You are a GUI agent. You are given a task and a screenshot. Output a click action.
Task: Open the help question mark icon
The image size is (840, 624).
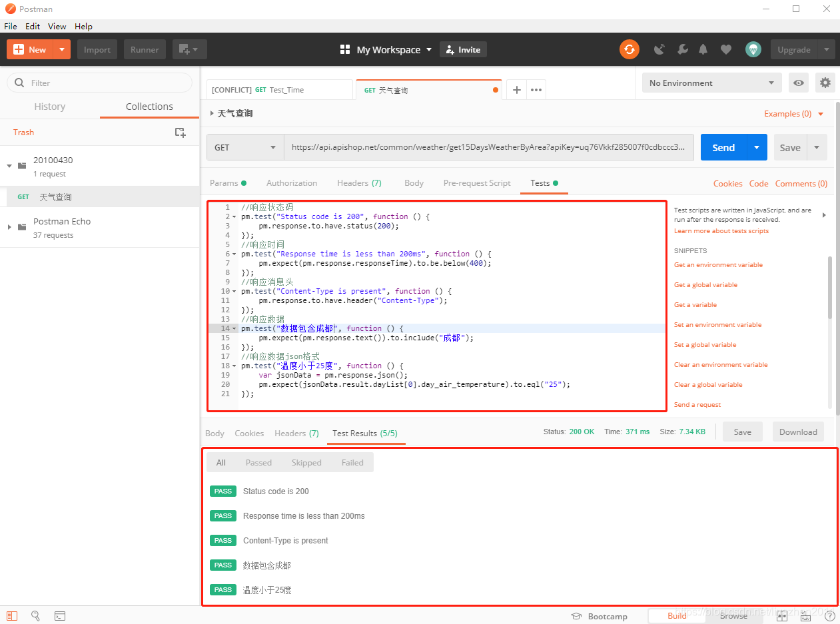coord(829,616)
